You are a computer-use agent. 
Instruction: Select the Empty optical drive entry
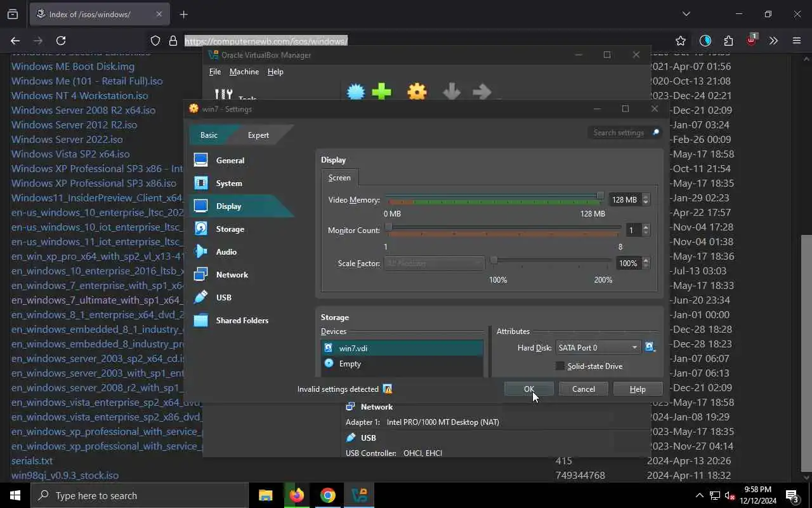click(x=402, y=363)
